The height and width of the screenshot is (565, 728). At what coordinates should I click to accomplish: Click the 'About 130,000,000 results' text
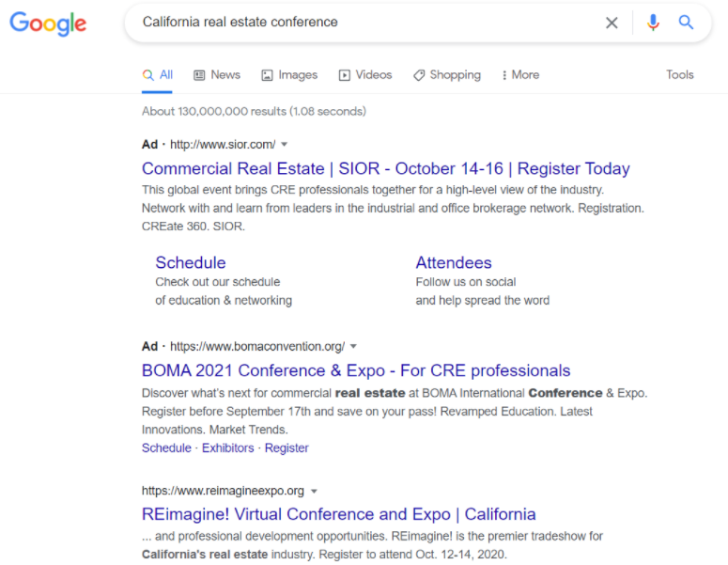coord(254,112)
